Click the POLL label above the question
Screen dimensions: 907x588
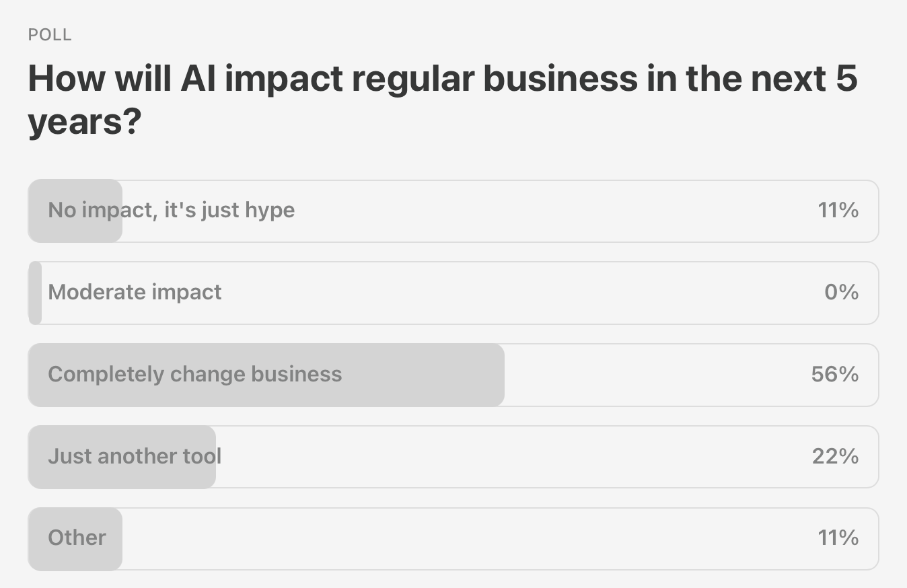point(50,35)
